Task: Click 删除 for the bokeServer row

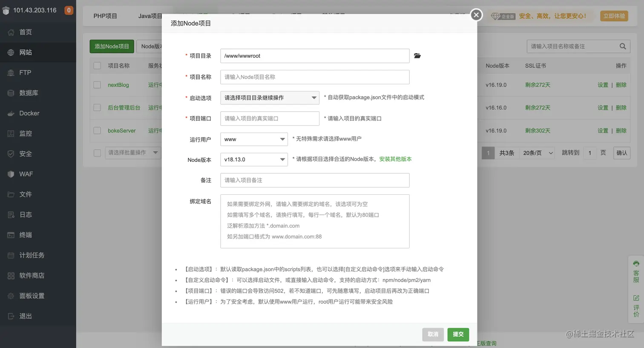Action: (621, 131)
